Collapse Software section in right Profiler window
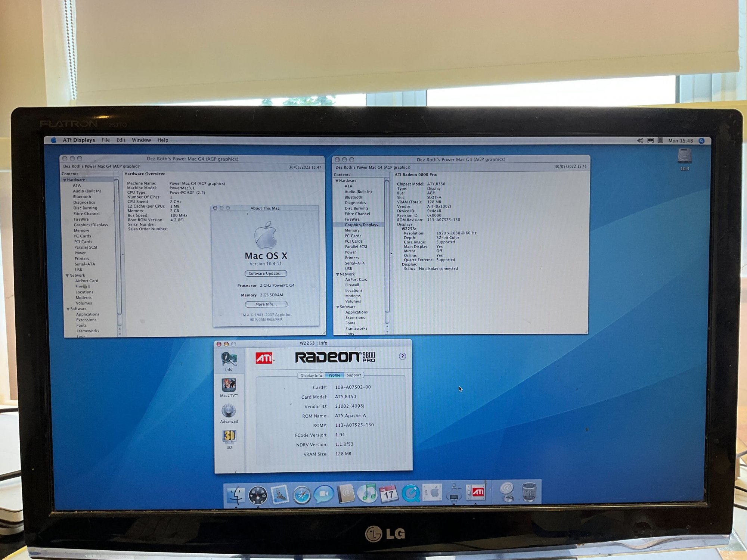This screenshot has width=747, height=560. tap(338, 307)
